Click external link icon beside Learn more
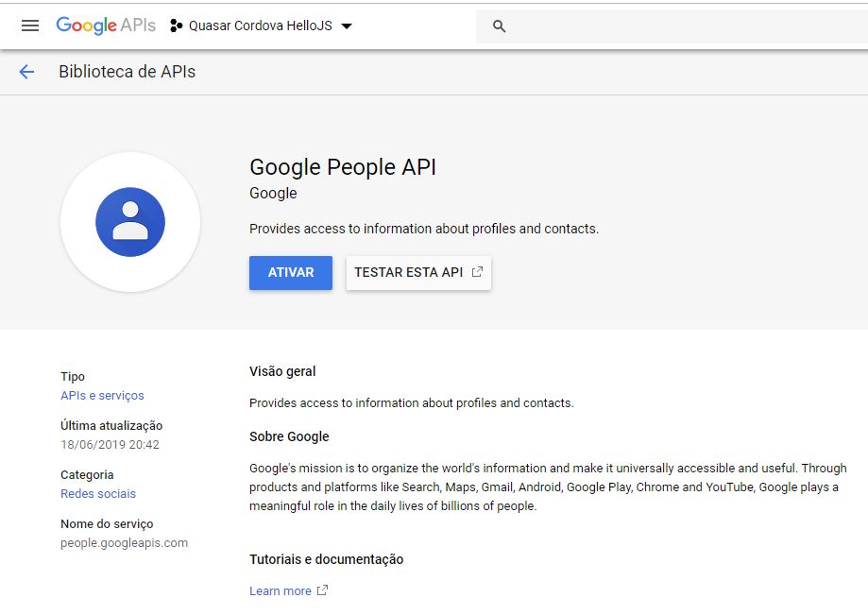868x615 pixels. [x=322, y=590]
